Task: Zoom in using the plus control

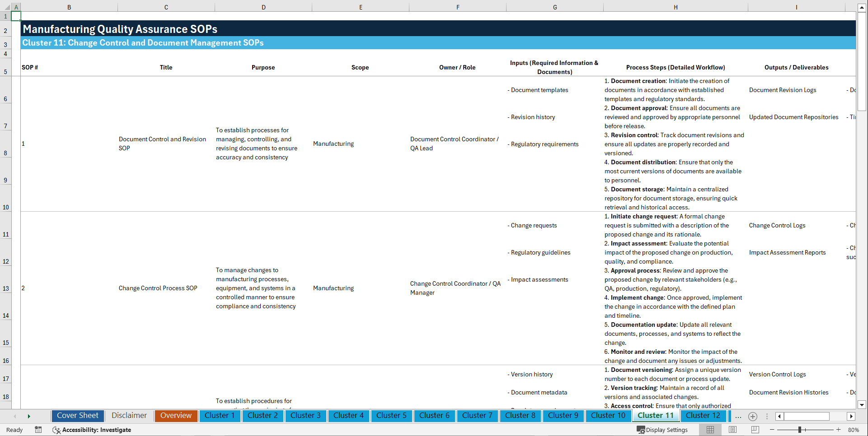Action: tap(839, 430)
